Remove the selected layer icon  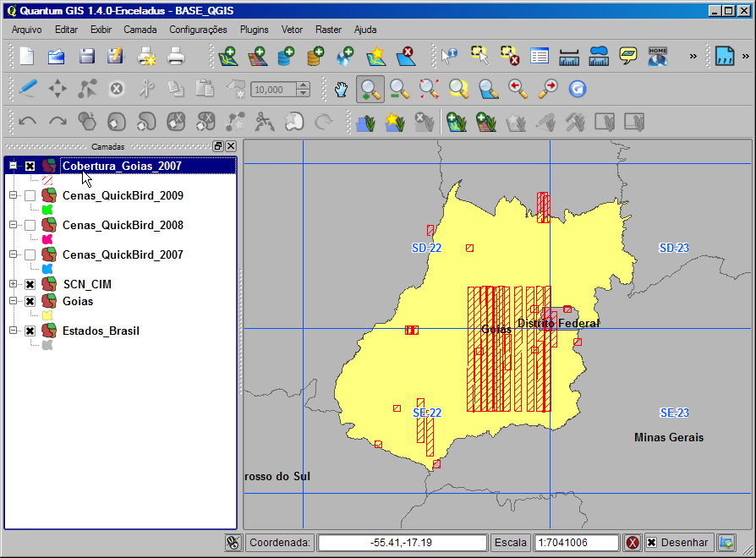tap(406, 56)
